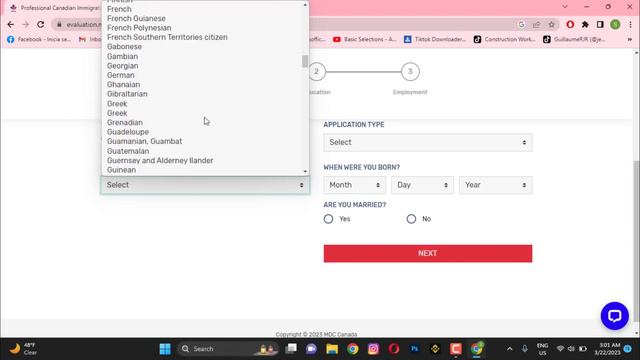640x360 pixels.
Task: Bookmark this page with the star icon
Action: [551, 24]
